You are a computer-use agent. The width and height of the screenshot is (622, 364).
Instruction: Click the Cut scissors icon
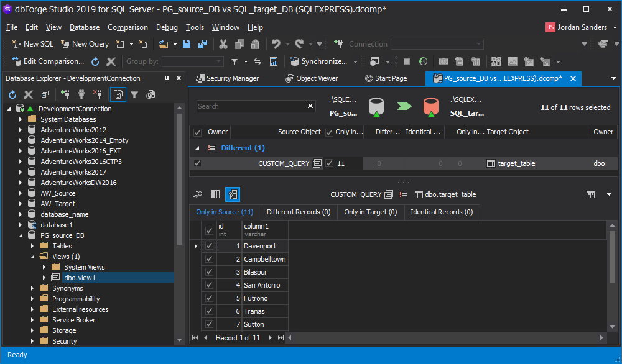[x=223, y=44]
